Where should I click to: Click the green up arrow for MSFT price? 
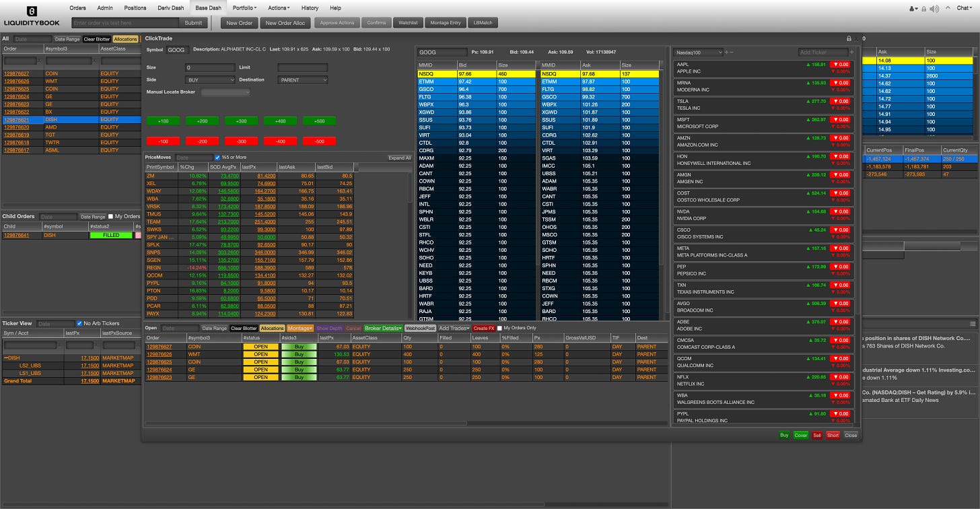click(808, 120)
